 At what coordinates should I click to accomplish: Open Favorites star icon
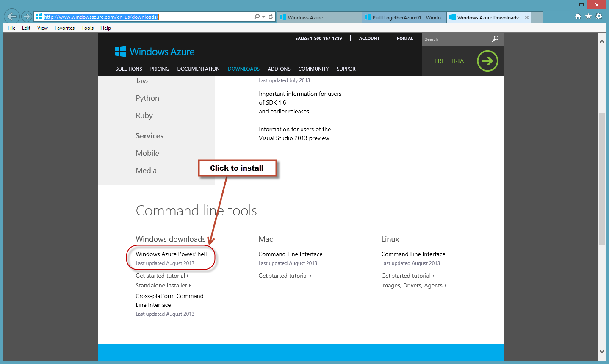(588, 17)
